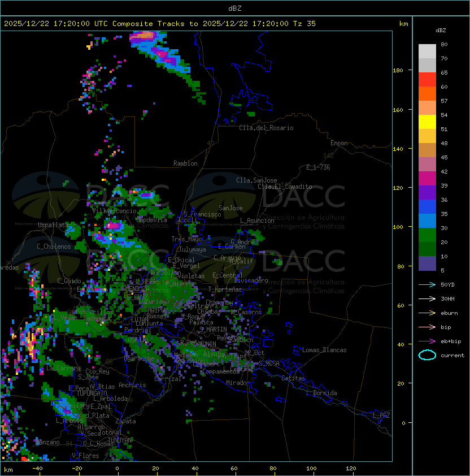470x476 pixels.
Task: Click the L_Asuncion label
Action: click(257, 220)
